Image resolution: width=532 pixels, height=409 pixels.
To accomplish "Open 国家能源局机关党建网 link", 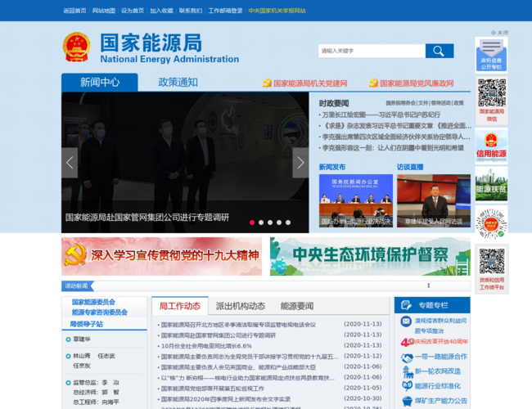I will pos(310,83).
